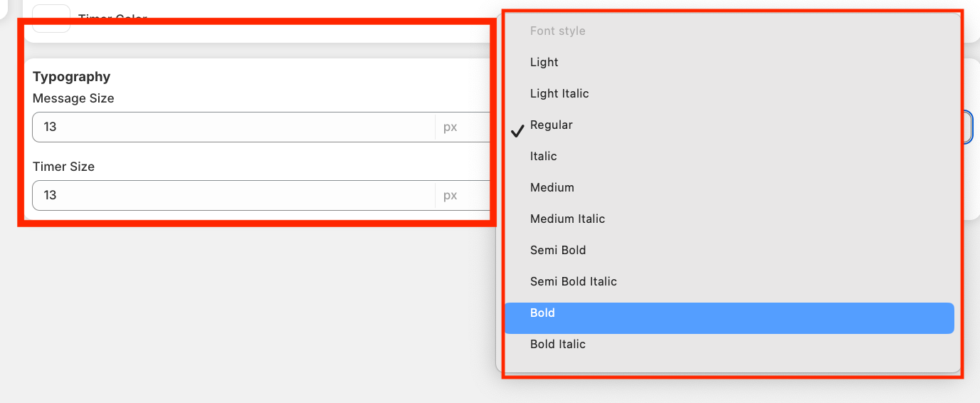Choose Light Italic from font style menu
Viewport: 980px width, 403px height.
[x=559, y=94]
